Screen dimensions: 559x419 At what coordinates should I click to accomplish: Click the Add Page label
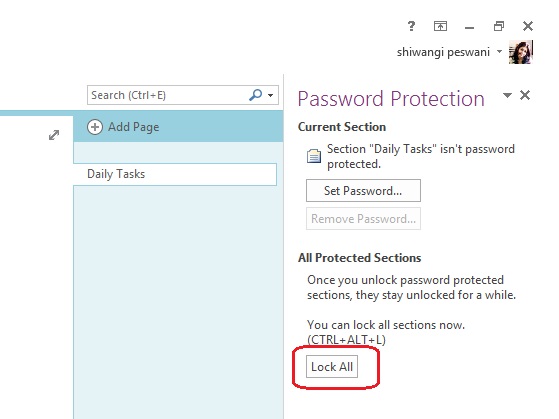134,127
